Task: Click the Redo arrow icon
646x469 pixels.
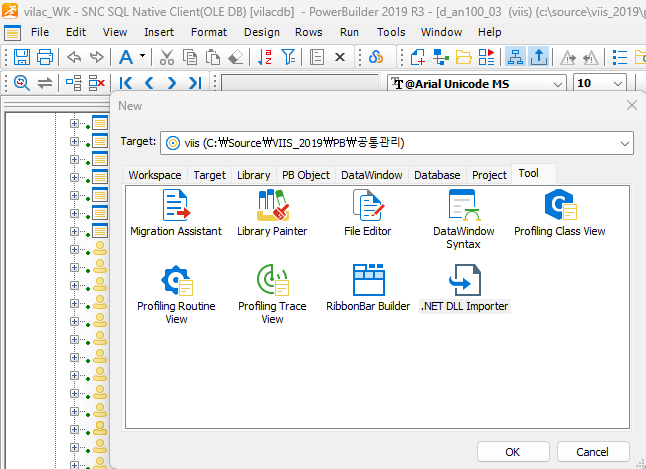Action: 97,57
